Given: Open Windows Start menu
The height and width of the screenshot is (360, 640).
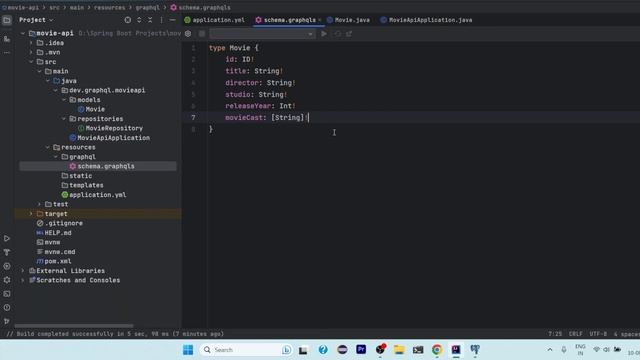Looking at the screenshot, I should 188,350.
